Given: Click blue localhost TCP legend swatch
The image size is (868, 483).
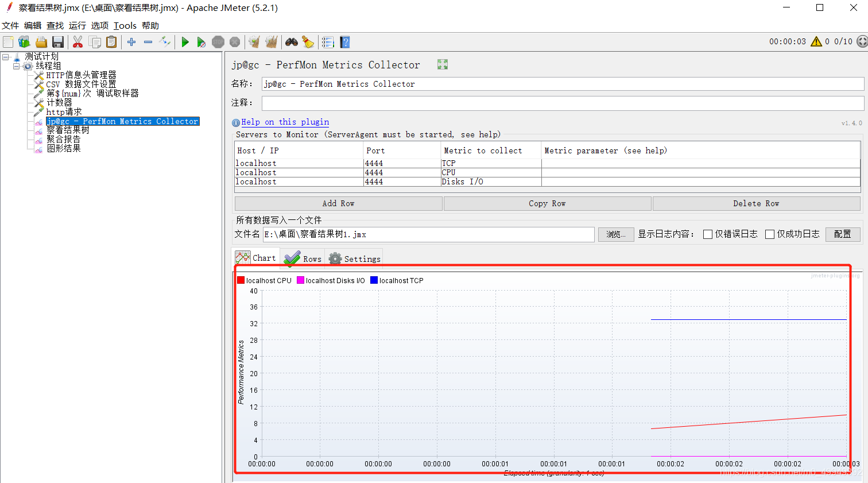Looking at the screenshot, I should (x=374, y=280).
